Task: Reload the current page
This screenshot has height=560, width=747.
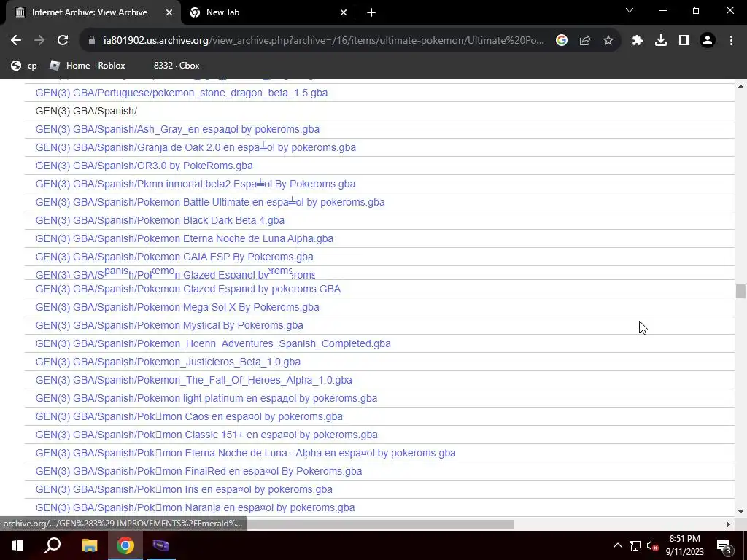Action: click(x=63, y=41)
